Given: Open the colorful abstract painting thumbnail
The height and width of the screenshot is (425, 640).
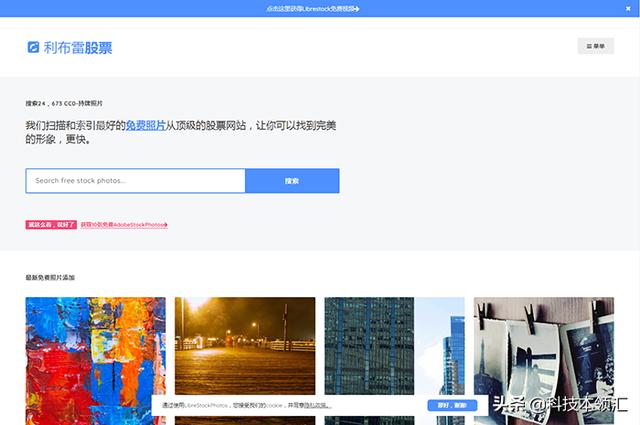Looking at the screenshot, I should coord(96,361).
